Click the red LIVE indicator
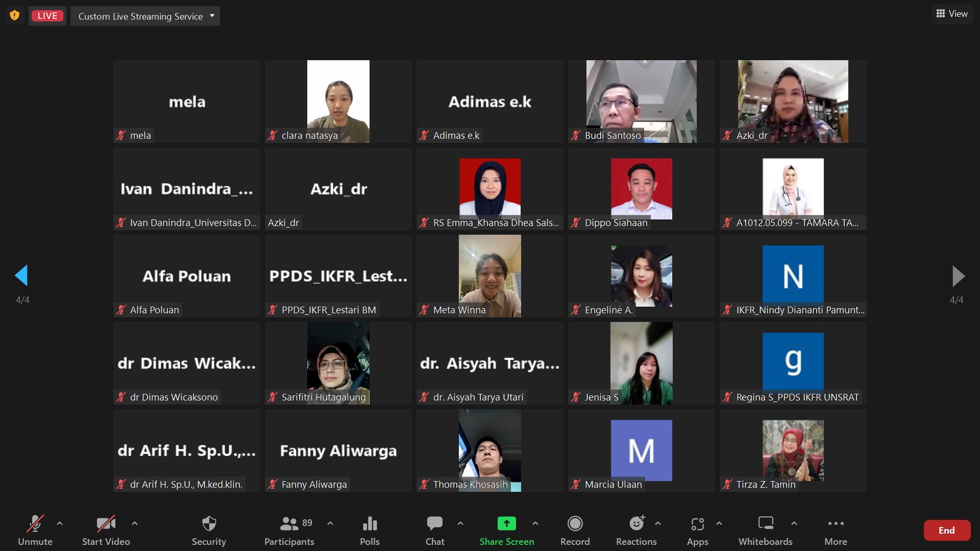 click(47, 16)
